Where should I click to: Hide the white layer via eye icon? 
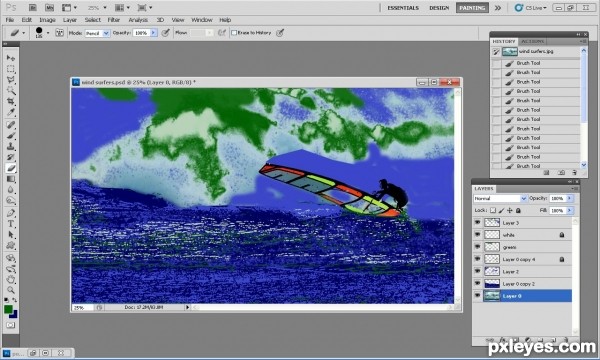[x=477, y=235]
